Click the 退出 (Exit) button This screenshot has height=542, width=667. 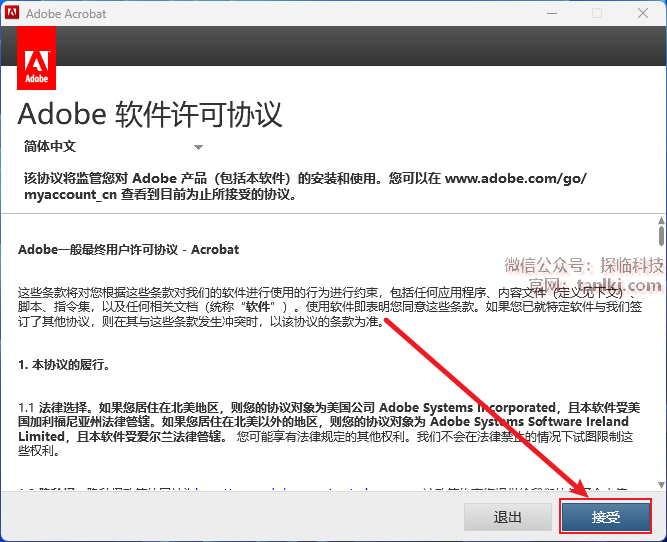tap(507, 517)
